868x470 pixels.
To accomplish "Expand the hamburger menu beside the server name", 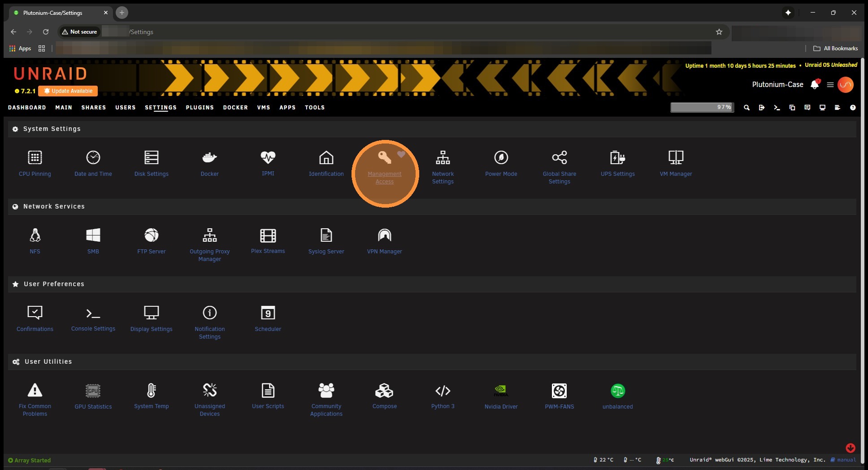I will point(830,85).
